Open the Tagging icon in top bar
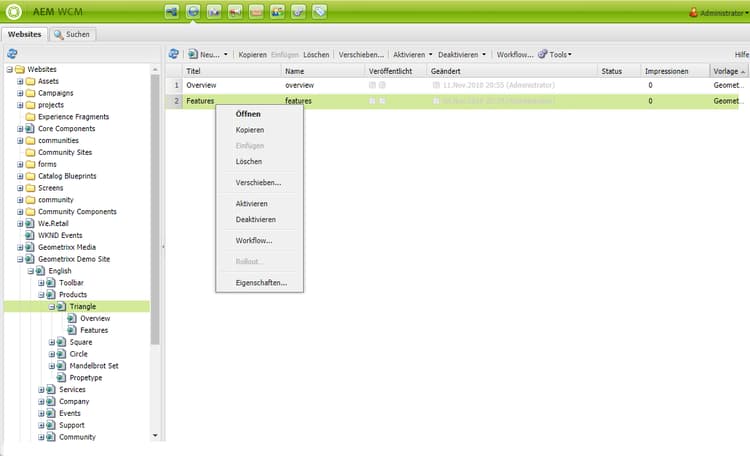The width and height of the screenshot is (750, 456). tap(319, 11)
